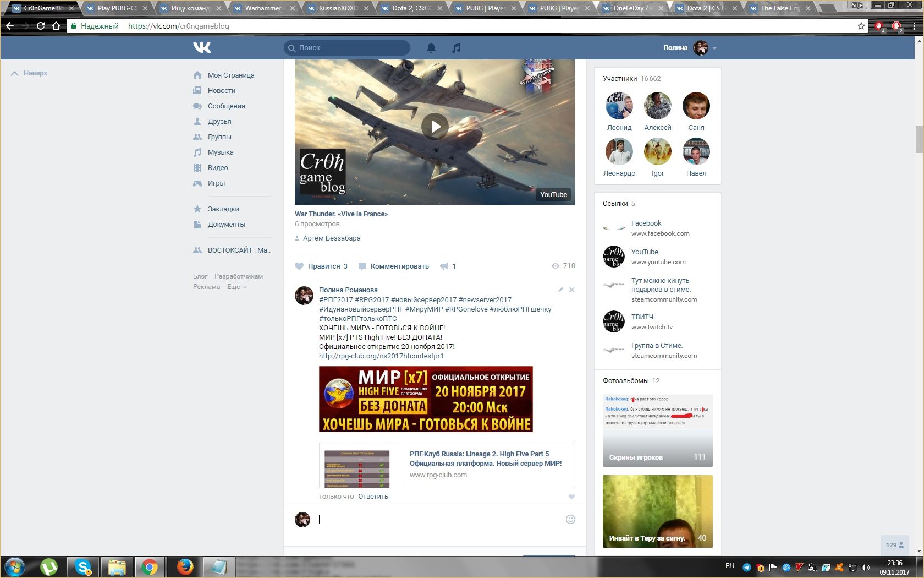Click the Поиск search field
Image resolution: width=924 pixels, height=578 pixels.
tap(347, 48)
